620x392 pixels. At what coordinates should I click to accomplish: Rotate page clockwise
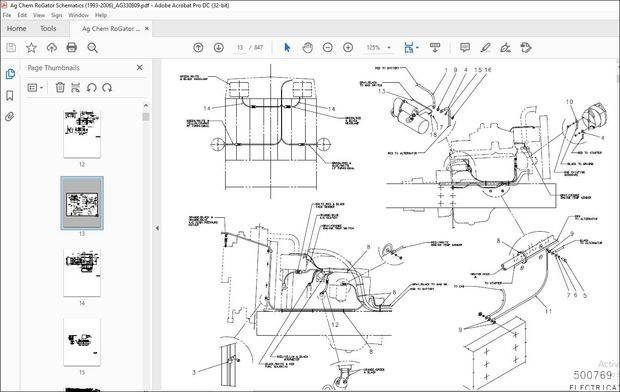click(107, 87)
